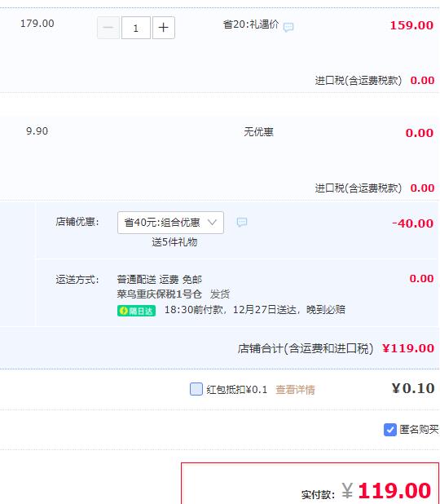
Task: Uncheck the 匿名购买 checkbox
Action: tap(390, 430)
